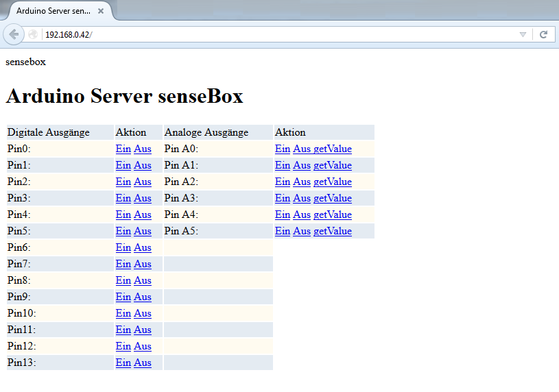Go back with the browser back arrow
This screenshot has width=559, height=392.
tap(14, 34)
